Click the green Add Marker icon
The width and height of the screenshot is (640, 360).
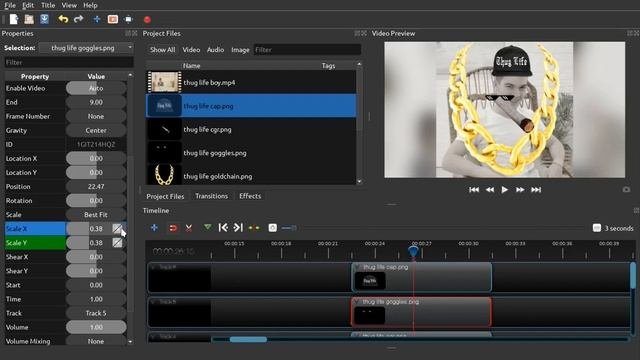pyautogui.click(x=207, y=227)
